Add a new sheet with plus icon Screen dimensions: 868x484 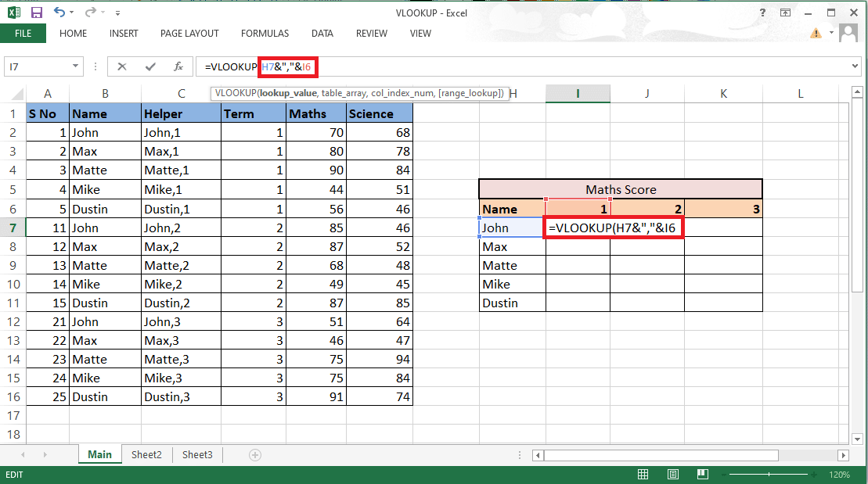254,454
